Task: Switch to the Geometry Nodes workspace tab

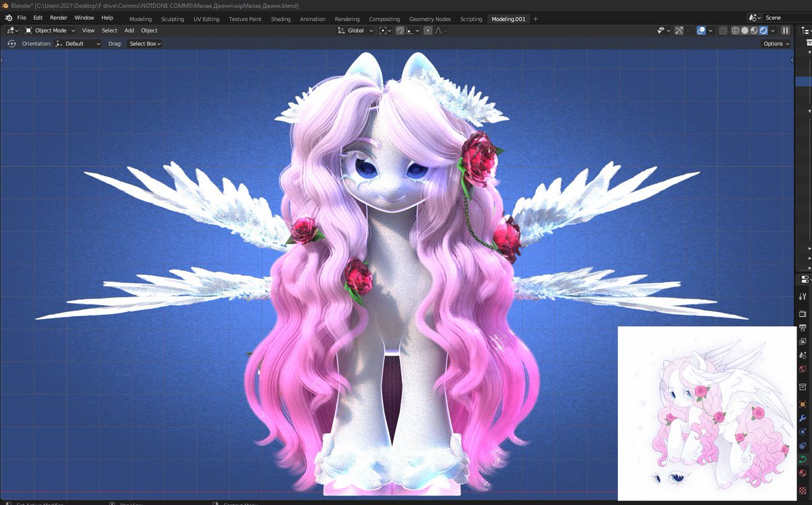Action: pyautogui.click(x=430, y=19)
